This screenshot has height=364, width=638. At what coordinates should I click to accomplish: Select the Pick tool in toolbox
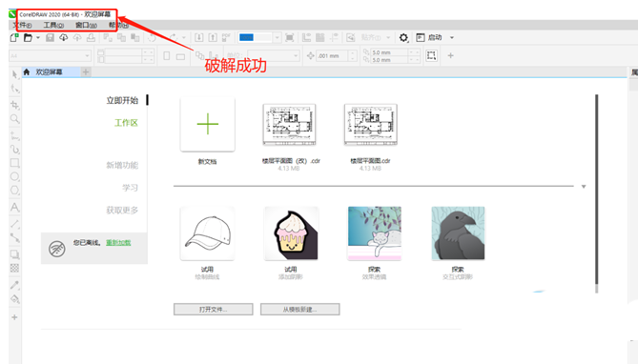coord(15,74)
